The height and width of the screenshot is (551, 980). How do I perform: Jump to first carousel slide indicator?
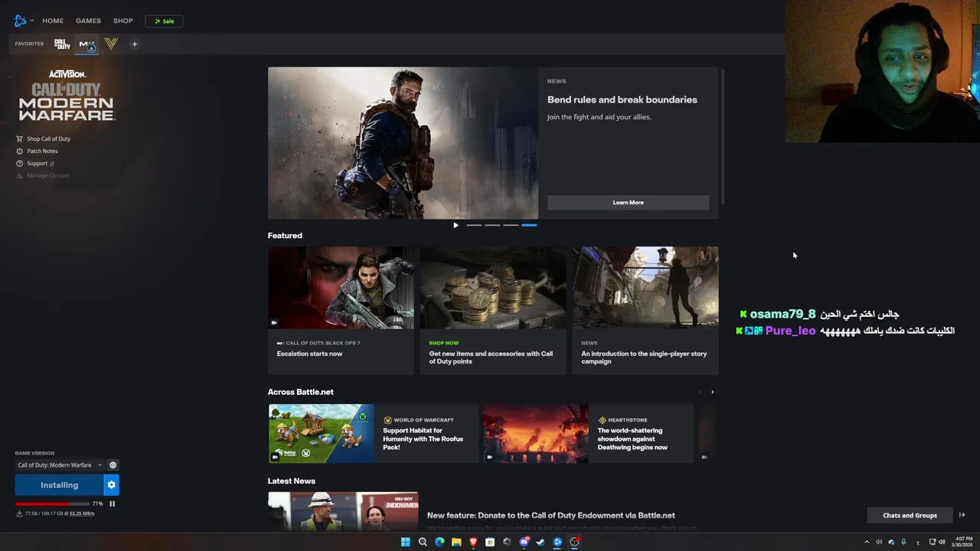474,225
